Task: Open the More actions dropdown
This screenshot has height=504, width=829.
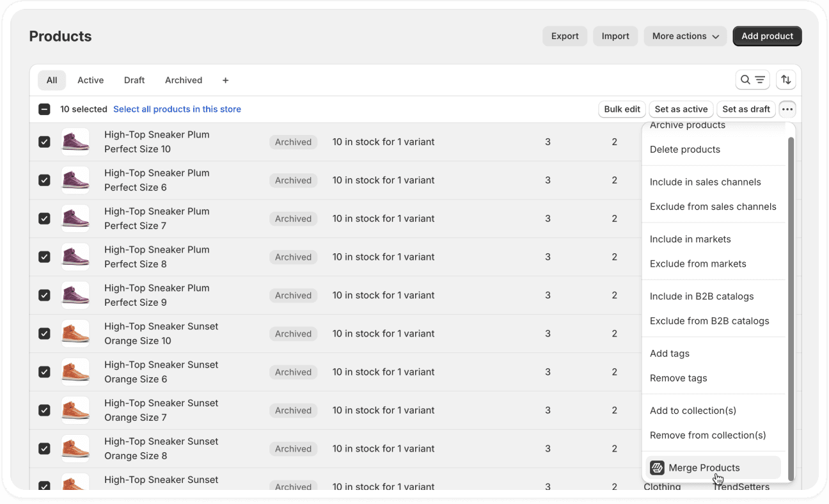Action: click(x=684, y=36)
